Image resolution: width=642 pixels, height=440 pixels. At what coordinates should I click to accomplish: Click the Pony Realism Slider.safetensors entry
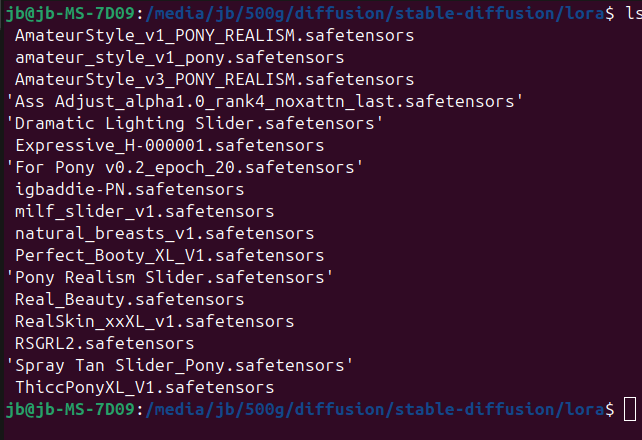(170, 277)
